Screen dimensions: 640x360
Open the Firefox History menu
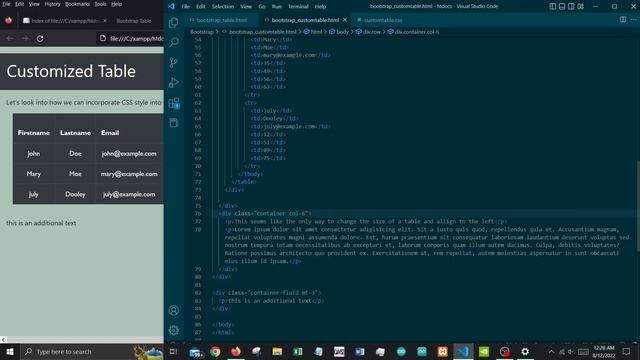52,4
